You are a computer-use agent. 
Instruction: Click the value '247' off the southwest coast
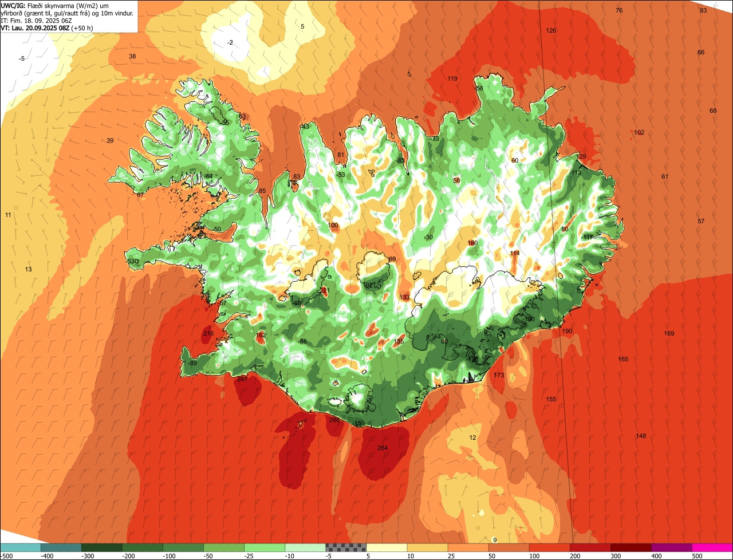[x=242, y=379]
